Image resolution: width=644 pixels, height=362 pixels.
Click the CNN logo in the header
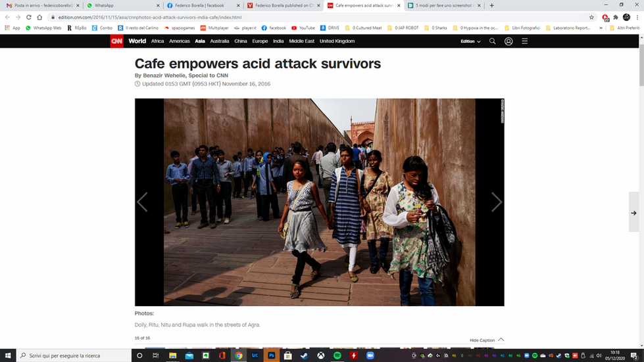point(116,41)
